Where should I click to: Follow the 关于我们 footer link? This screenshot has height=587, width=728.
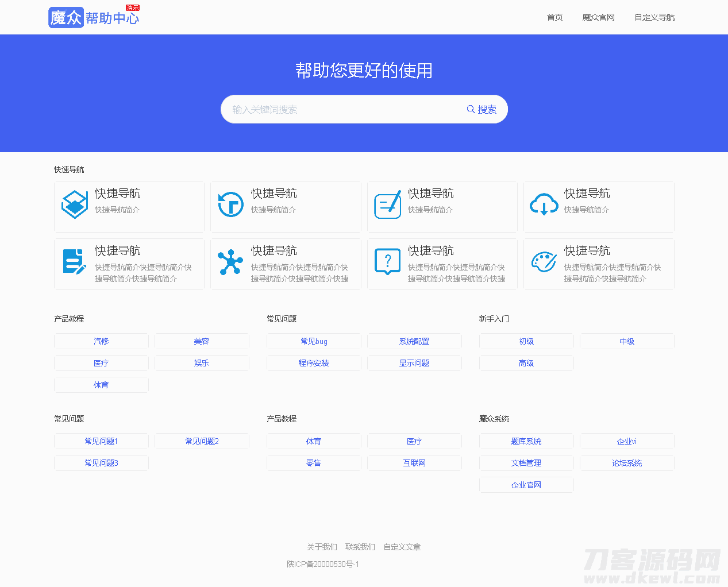coord(322,547)
